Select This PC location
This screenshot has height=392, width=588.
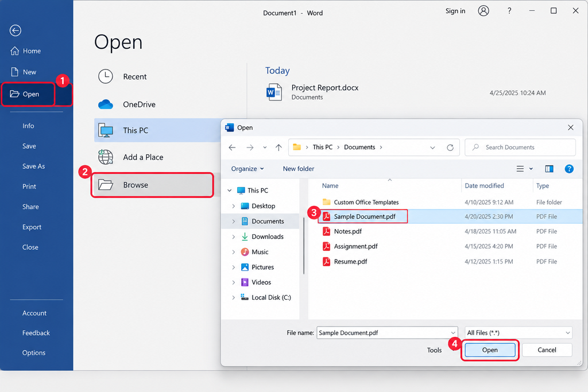pos(157,130)
